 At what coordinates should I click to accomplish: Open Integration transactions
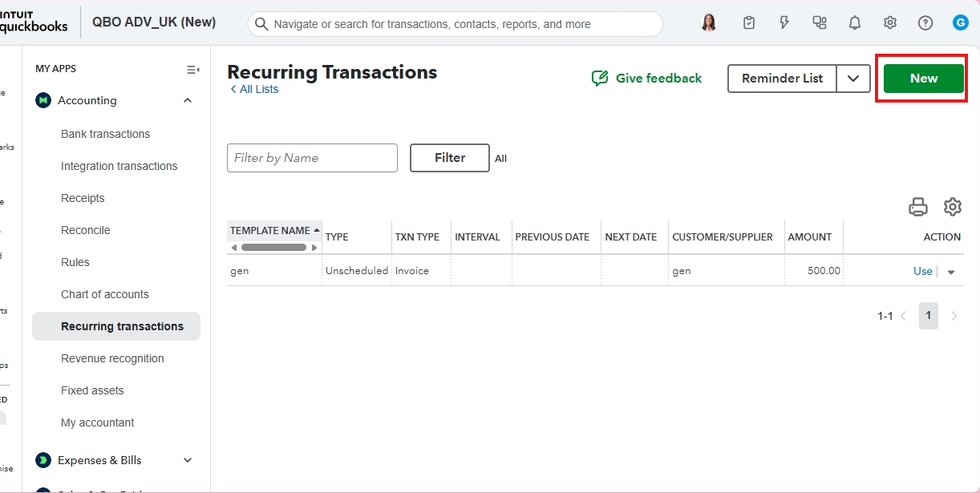(x=119, y=166)
